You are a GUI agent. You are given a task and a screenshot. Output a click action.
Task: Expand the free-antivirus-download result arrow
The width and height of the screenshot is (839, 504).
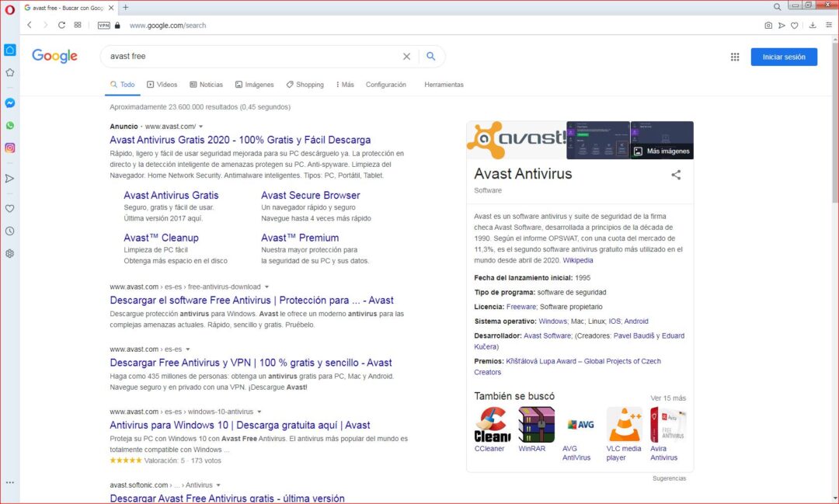coord(266,287)
